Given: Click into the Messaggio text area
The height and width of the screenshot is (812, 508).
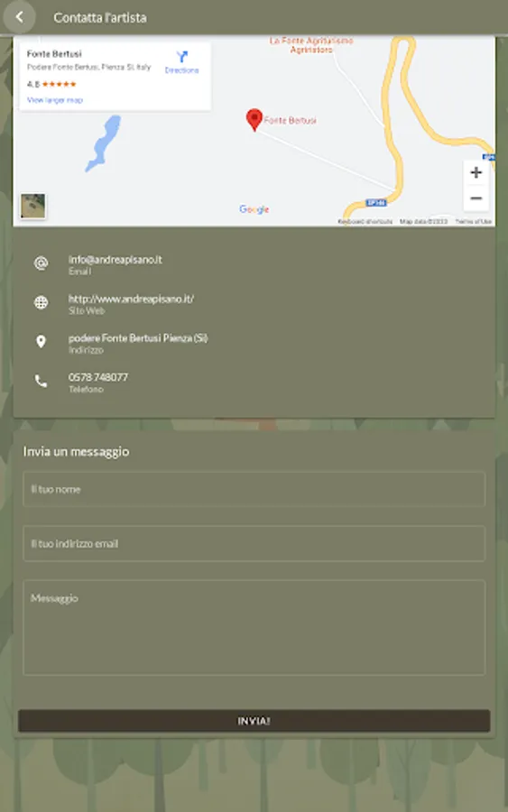Looking at the screenshot, I should [254, 628].
